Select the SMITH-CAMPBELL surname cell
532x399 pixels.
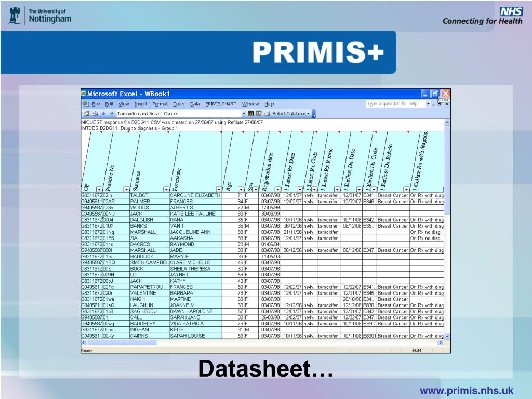click(149, 262)
